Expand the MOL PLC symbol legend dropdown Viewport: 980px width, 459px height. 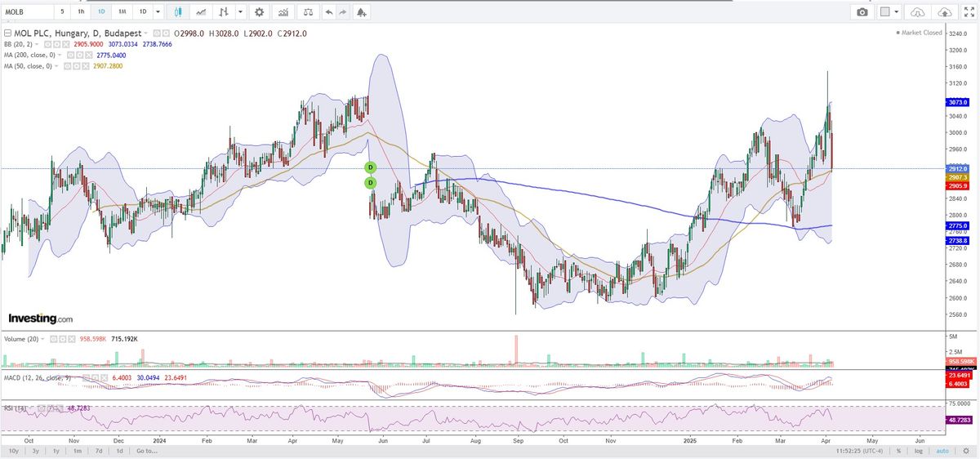pyautogui.click(x=145, y=33)
